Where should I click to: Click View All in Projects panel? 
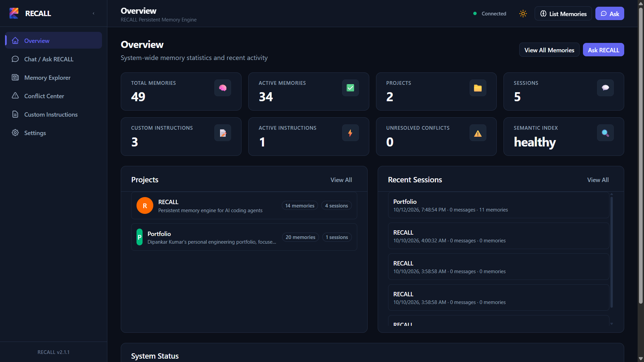click(341, 180)
